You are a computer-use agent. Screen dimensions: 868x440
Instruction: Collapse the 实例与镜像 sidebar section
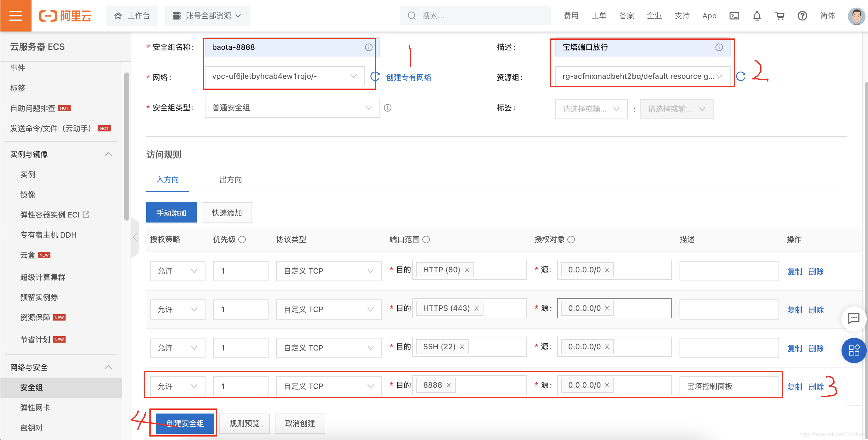(x=108, y=154)
